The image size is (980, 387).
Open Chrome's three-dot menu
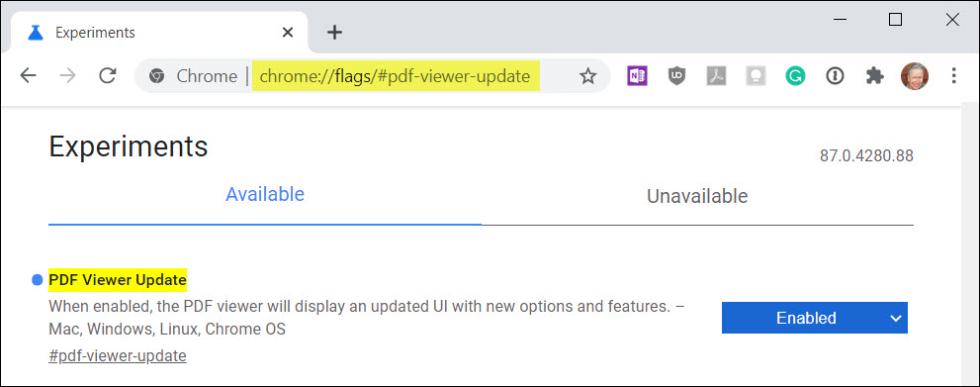pyautogui.click(x=953, y=76)
